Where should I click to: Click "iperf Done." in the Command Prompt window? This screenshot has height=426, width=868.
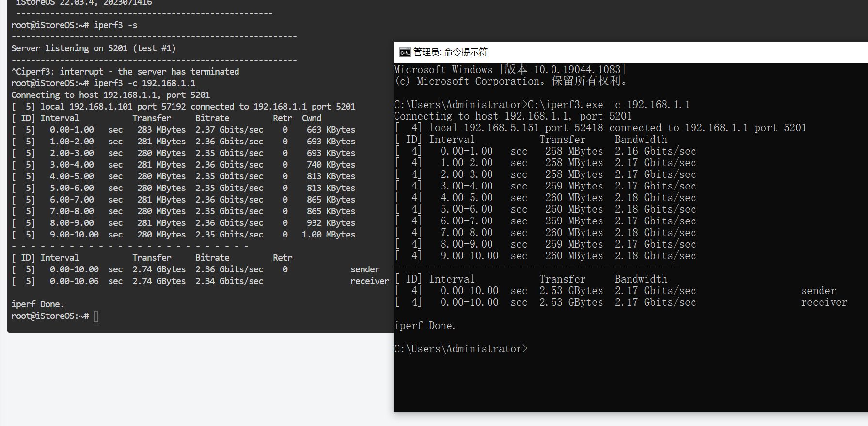click(425, 326)
